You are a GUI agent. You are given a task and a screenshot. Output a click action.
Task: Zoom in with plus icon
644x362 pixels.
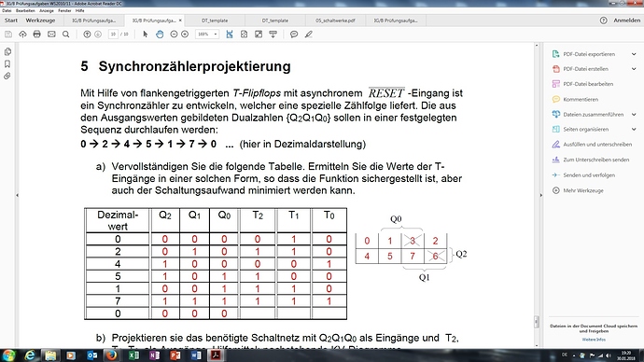(185, 35)
